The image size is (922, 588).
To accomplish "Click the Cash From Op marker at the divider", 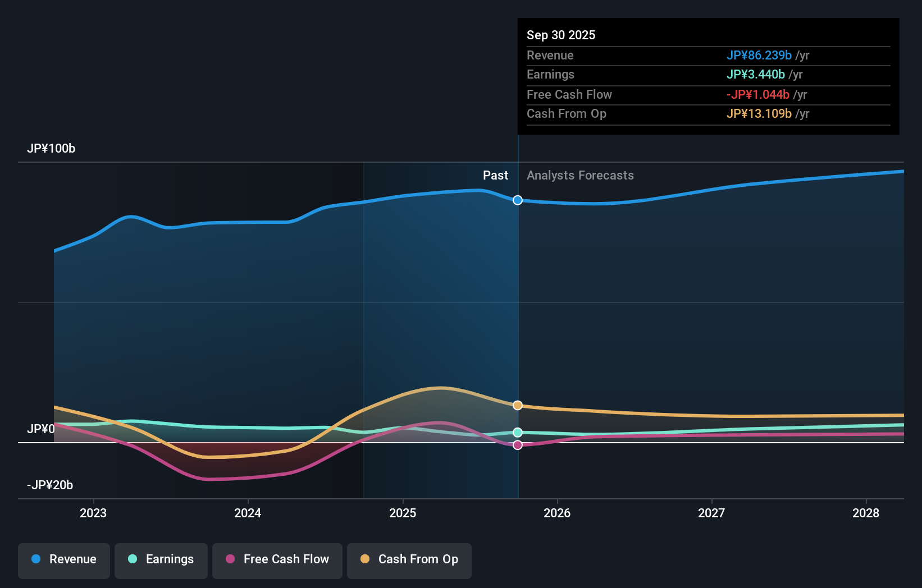I will [x=517, y=405].
